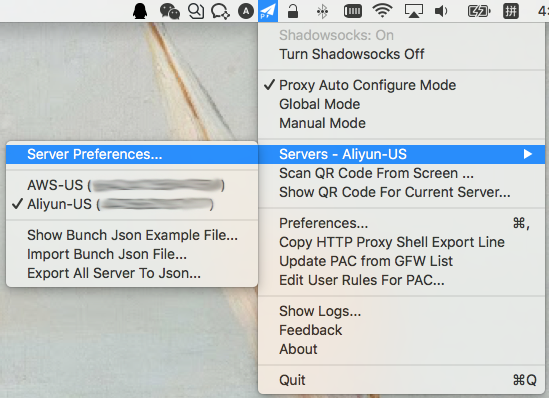Viewport: 549px width, 398px height.
Task: Open the magnifier document menu bar icon
Action: [x=196, y=11]
